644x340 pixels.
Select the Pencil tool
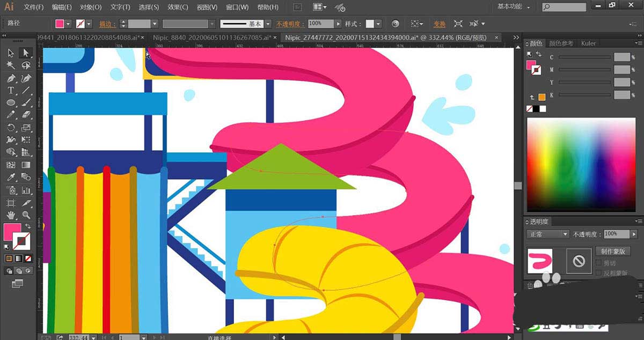tap(11, 115)
